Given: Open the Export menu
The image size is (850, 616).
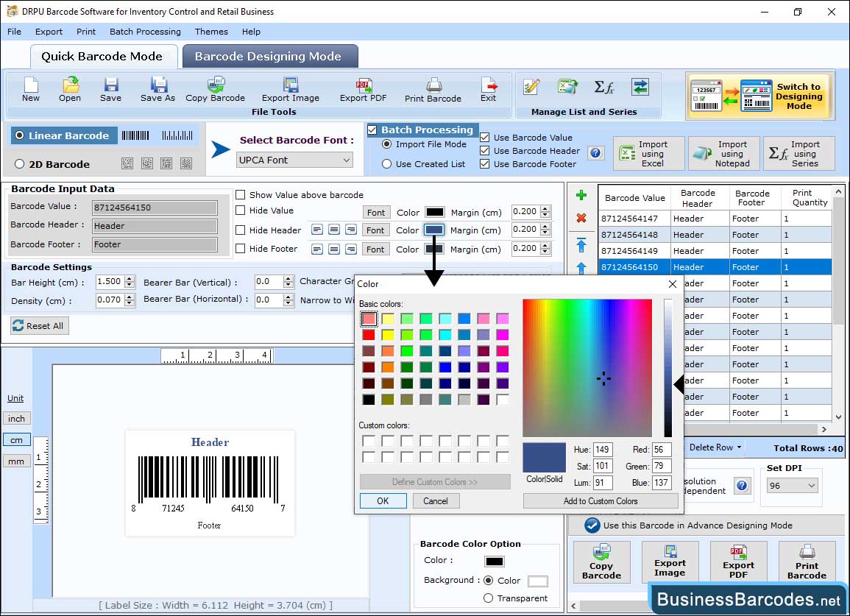Looking at the screenshot, I should pyautogui.click(x=49, y=32).
